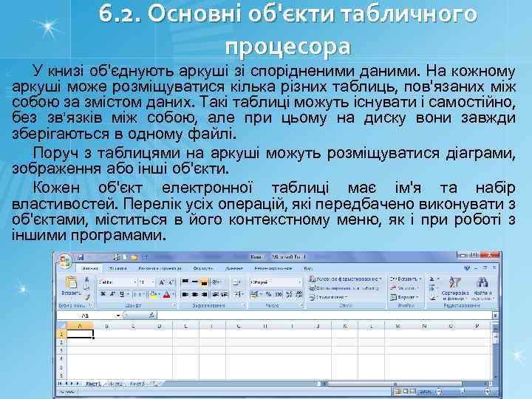
Task: Expand the formula bar with its arrow
Action: (x=495, y=316)
